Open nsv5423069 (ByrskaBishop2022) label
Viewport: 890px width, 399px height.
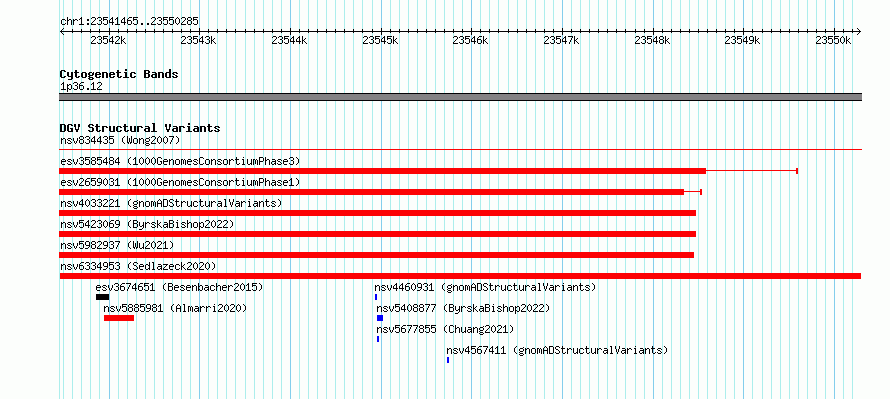(147, 224)
